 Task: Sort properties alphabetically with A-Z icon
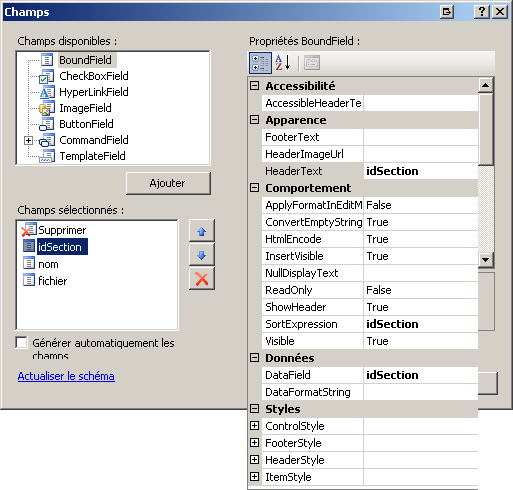pos(283,63)
